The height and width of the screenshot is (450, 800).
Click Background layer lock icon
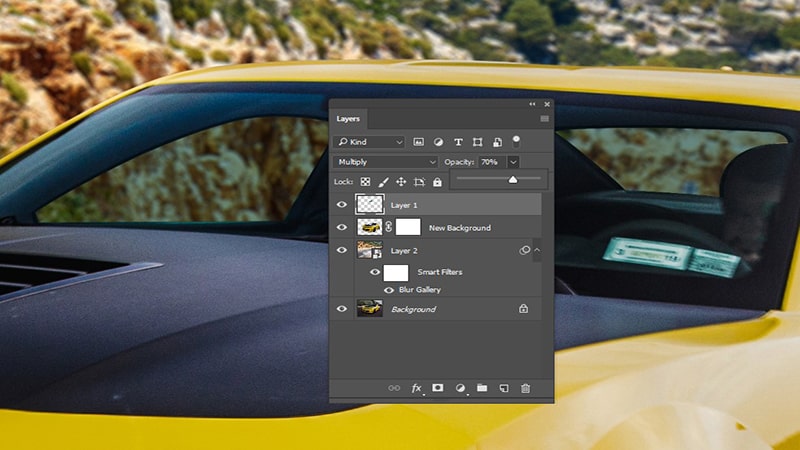coord(523,309)
